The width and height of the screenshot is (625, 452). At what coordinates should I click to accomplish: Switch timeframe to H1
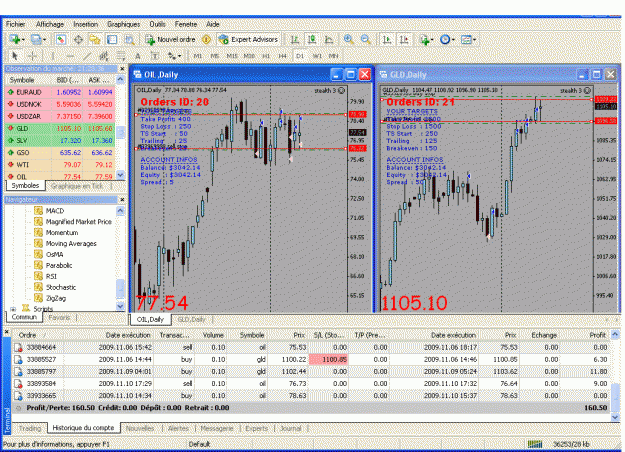point(266,56)
